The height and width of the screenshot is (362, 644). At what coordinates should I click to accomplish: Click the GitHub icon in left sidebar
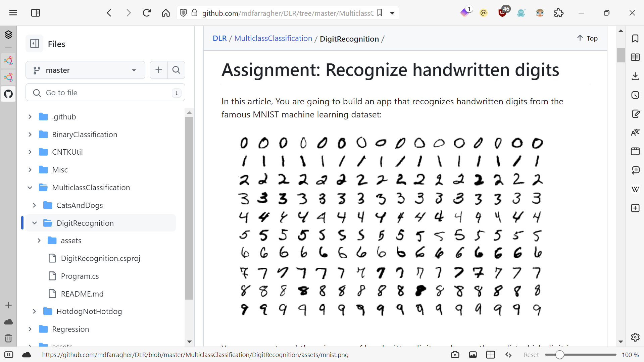click(x=8, y=94)
